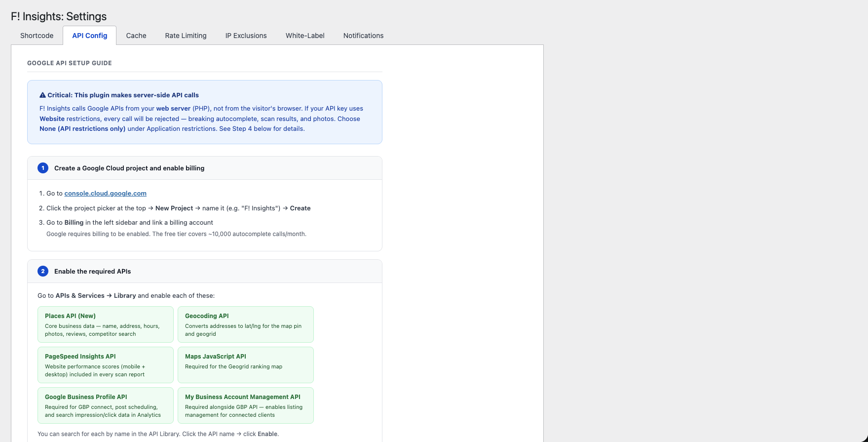Select the Geocoding API card
This screenshot has width=868, height=442.
[x=246, y=324]
